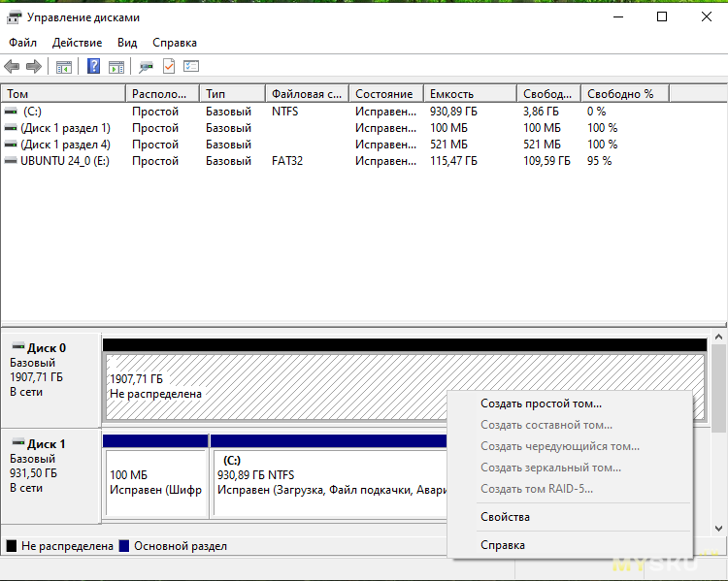Screen dimensions: 728x581
Task: Click the checkmark document toolbar icon
Action: [x=169, y=66]
